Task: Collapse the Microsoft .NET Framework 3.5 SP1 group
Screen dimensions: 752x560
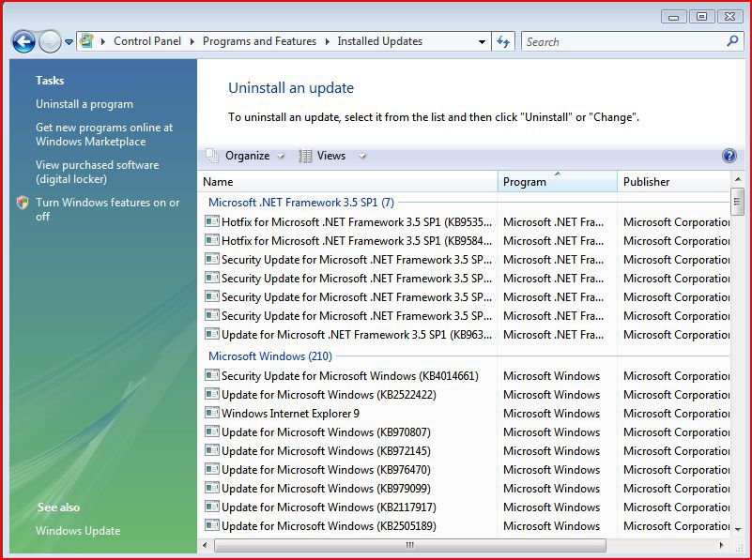Action: pyautogui.click(x=300, y=202)
